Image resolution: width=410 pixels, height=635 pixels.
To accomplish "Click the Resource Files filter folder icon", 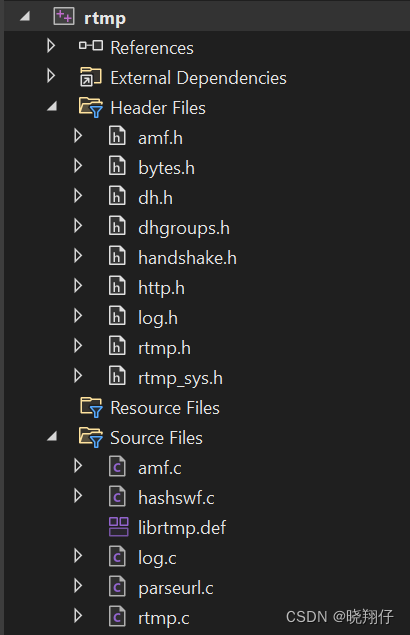I will tap(91, 407).
